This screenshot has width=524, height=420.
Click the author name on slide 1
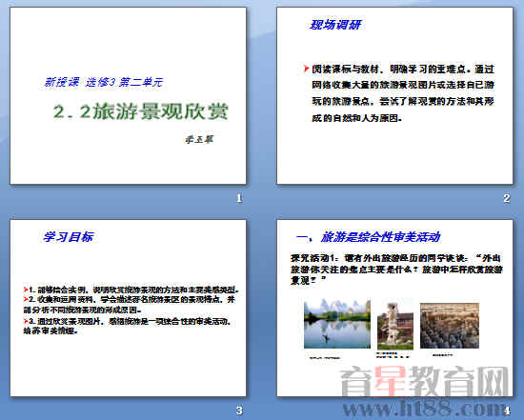(x=199, y=139)
